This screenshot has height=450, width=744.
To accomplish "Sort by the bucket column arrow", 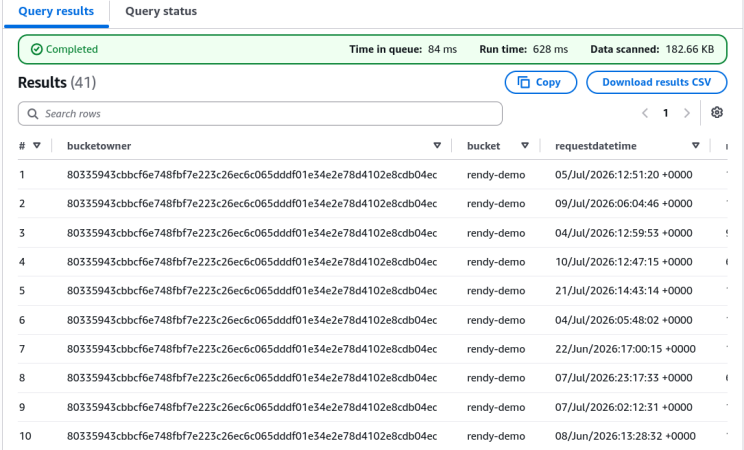I will coord(525,146).
